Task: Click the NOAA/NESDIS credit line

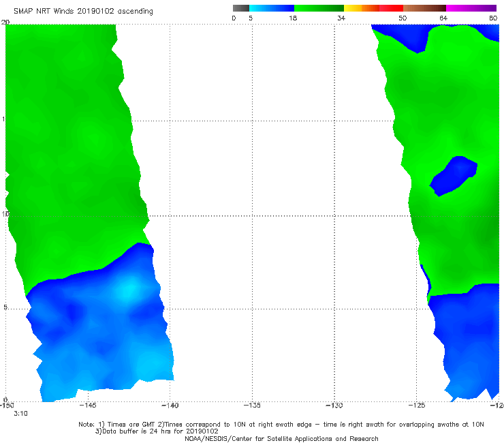Action: point(281,439)
